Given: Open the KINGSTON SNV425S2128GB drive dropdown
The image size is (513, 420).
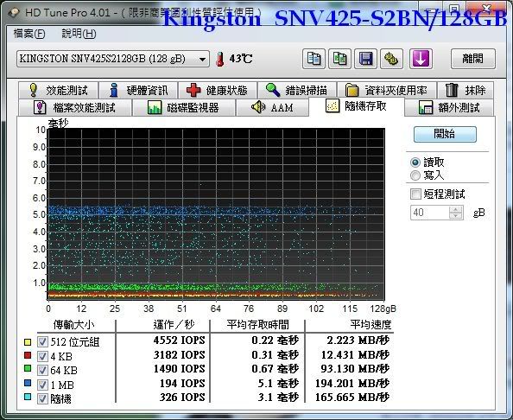Looking at the screenshot, I should click(x=113, y=59).
